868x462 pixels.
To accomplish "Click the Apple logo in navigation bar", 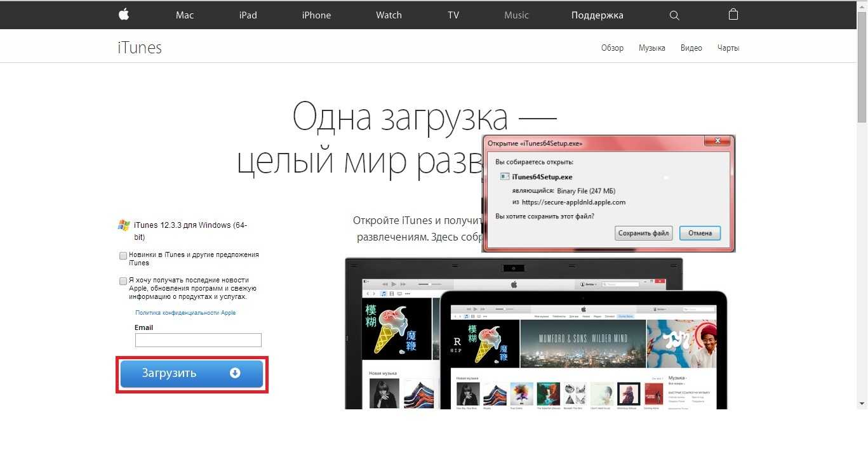I will pyautogui.click(x=124, y=15).
